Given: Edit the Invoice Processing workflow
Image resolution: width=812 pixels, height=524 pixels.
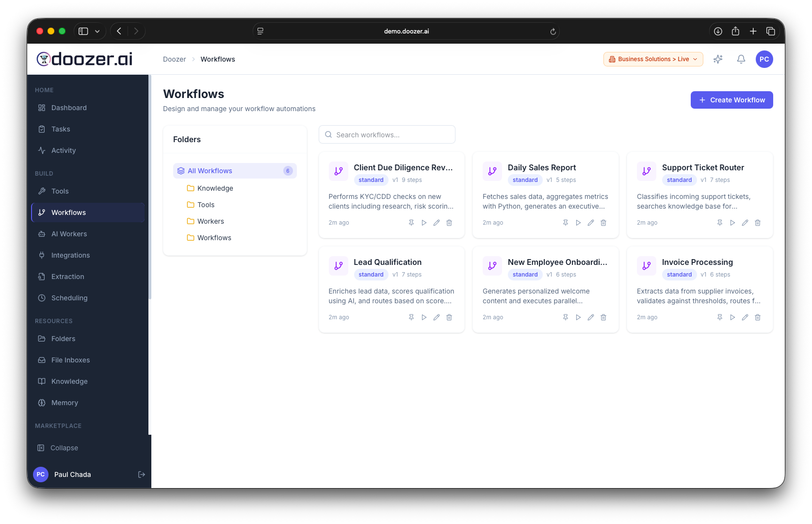Looking at the screenshot, I should point(745,317).
